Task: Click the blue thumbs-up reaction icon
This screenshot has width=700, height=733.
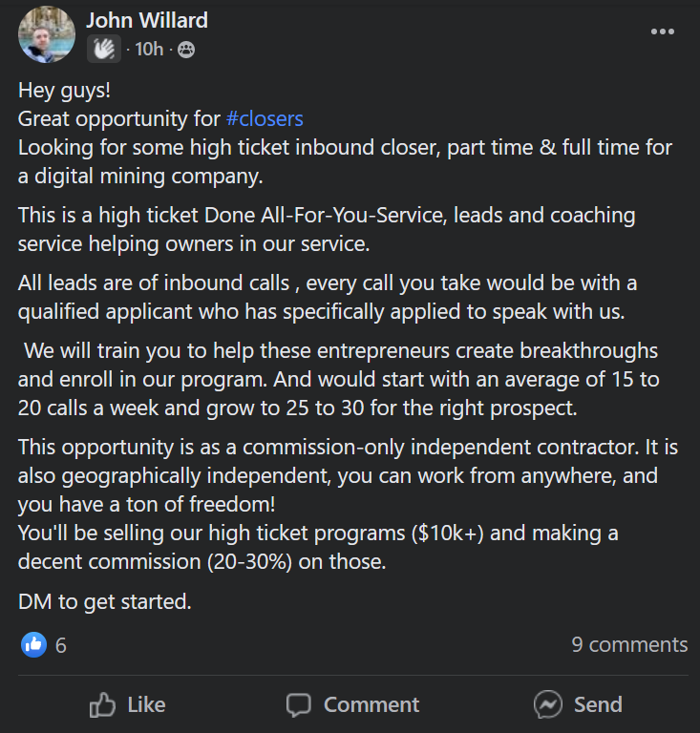Action: pyautogui.click(x=33, y=644)
